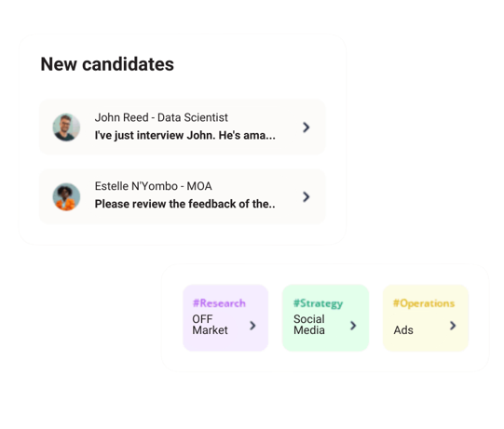Open John Reed's profile photo

pos(66,127)
